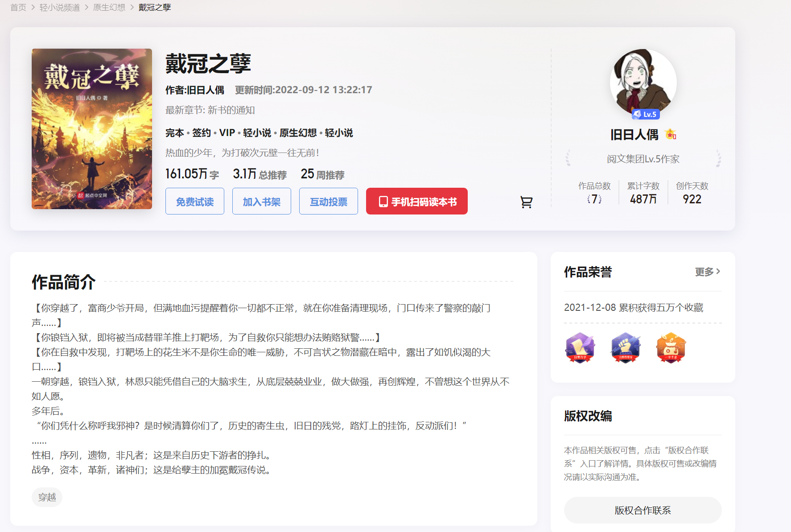Click the author star badge icon

(671, 134)
